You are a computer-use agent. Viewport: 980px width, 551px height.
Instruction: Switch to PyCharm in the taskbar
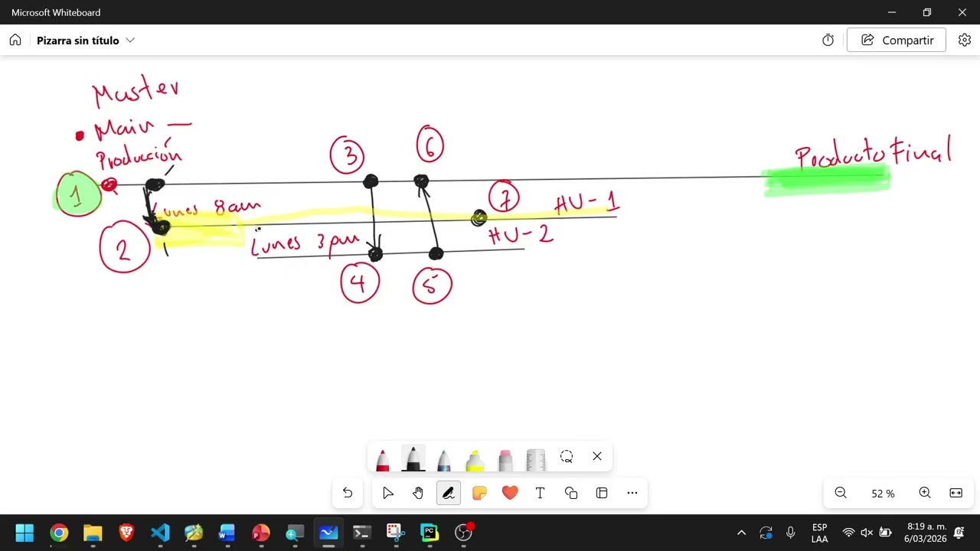point(430,533)
